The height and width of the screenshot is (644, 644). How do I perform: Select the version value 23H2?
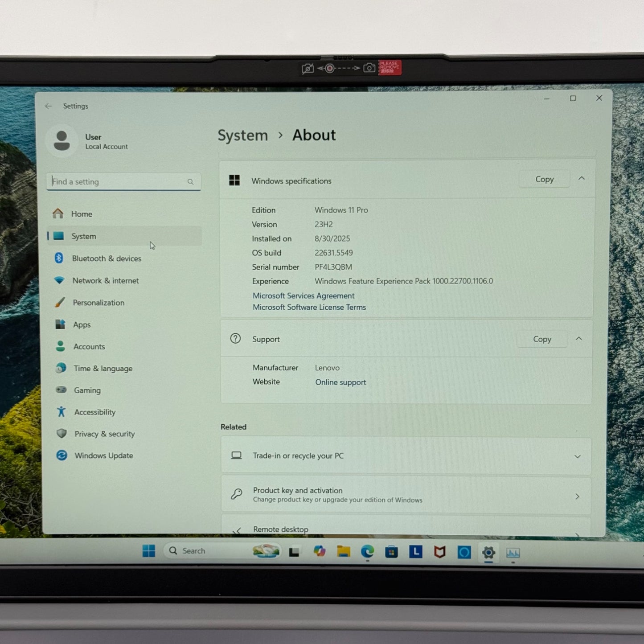point(324,224)
